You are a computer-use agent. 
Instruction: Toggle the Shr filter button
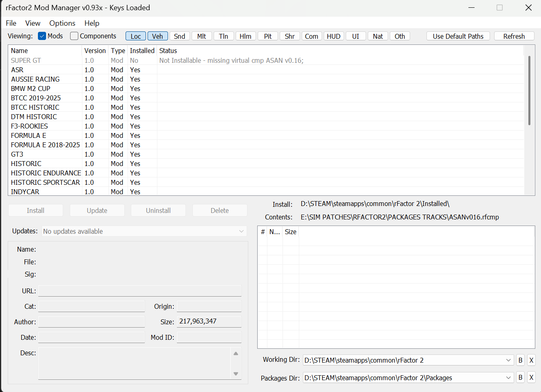[289, 36]
